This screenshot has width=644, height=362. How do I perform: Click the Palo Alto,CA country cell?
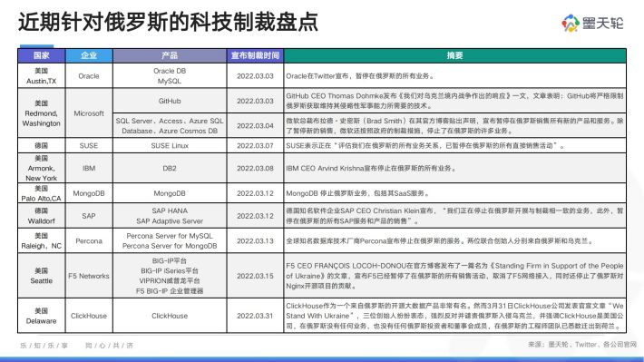pyautogui.click(x=42, y=193)
